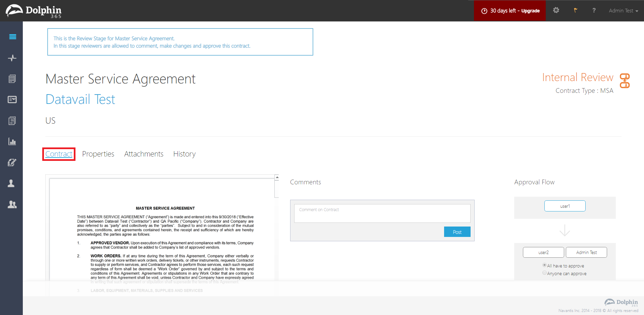Switch to the Attachments tab
Viewport: 644px width, 315px height.
(x=144, y=154)
